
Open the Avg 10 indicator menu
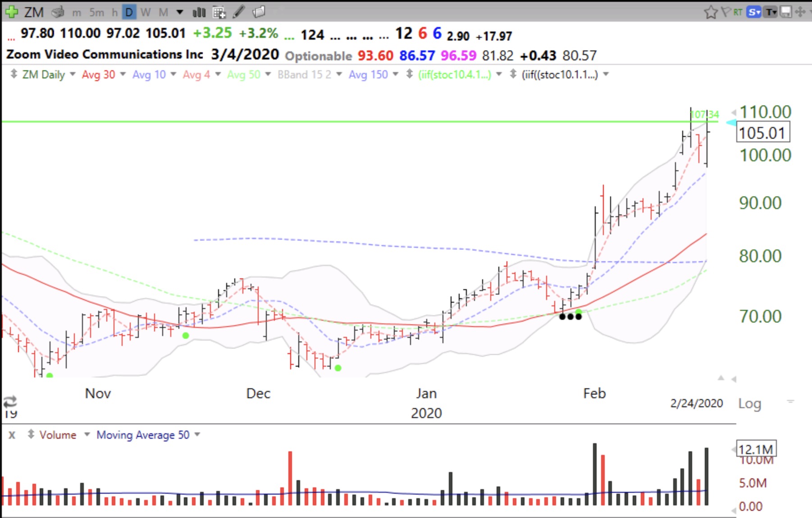(x=173, y=74)
